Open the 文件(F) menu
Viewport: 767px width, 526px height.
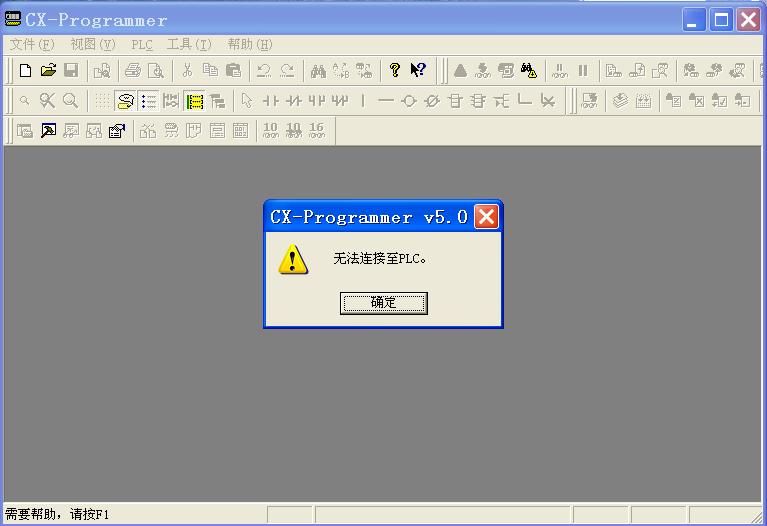click(x=32, y=45)
